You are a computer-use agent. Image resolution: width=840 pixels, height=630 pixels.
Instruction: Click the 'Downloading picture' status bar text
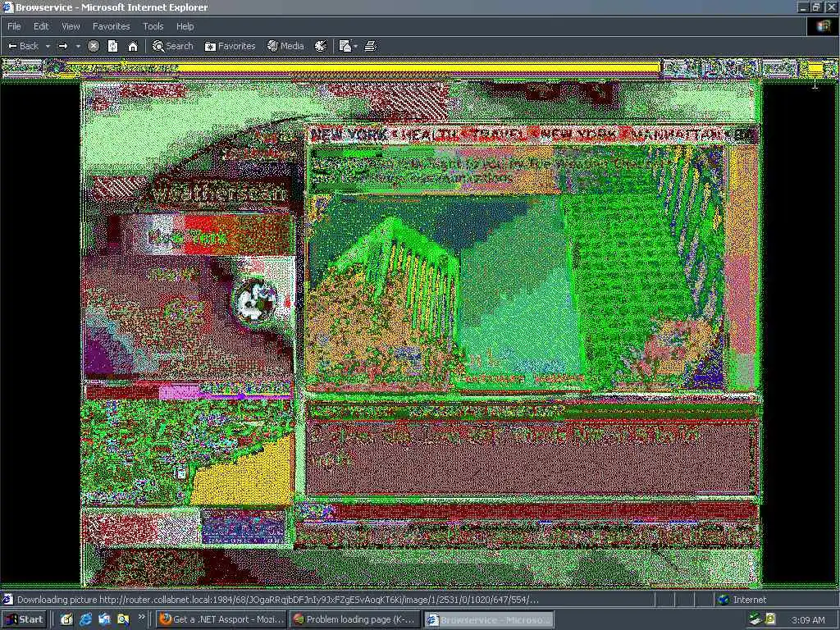pyautogui.click(x=277, y=600)
